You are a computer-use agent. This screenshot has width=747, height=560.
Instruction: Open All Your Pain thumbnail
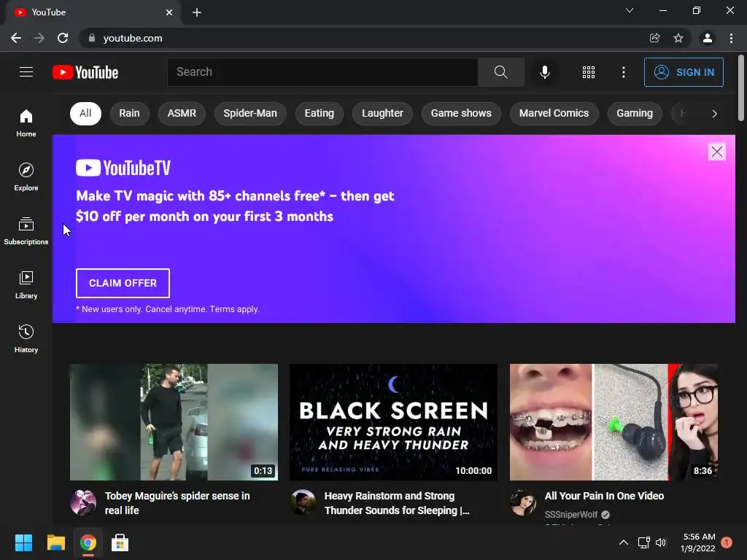point(614,422)
